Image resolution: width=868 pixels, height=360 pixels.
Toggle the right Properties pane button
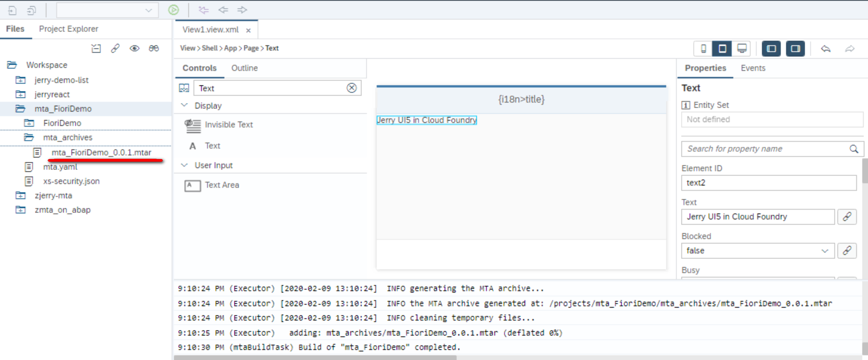pos(795,49)
